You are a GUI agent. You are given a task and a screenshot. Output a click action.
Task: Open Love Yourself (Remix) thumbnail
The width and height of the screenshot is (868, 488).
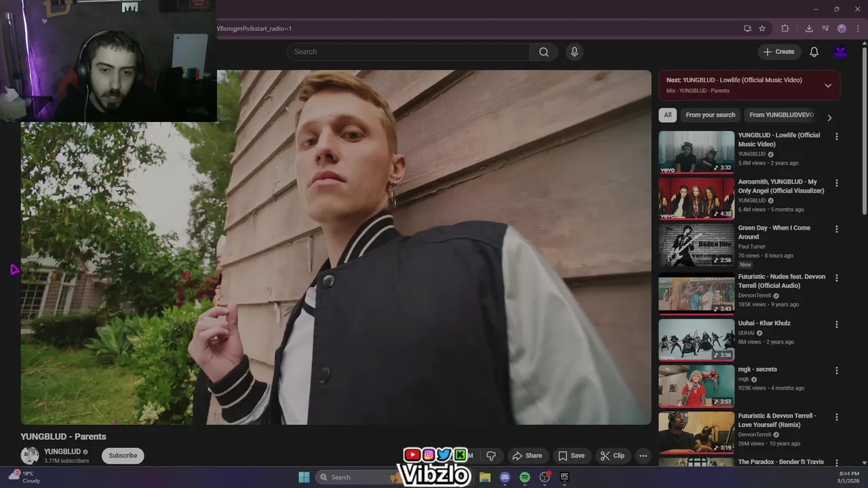click(x=696, y=433)
